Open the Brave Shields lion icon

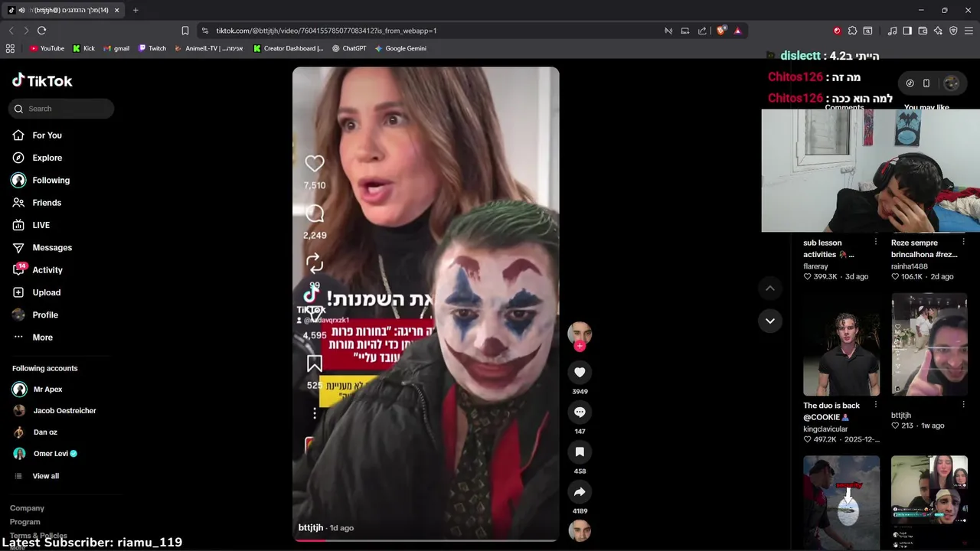click(x=721, y=31)
